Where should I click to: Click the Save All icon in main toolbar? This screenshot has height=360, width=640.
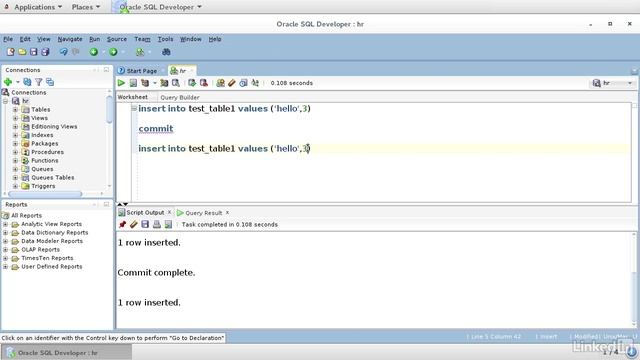point(45,52)
